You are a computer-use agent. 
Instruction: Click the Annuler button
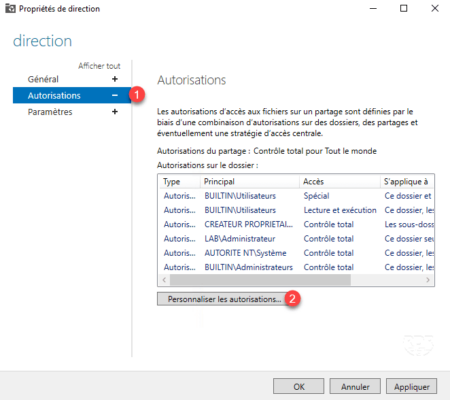tap(355, 386)
